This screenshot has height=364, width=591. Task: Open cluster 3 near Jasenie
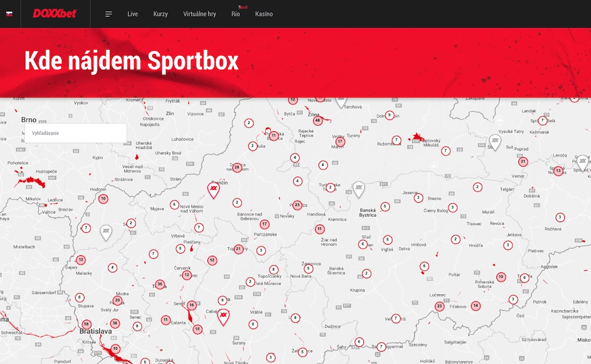(x=418, y=197)
